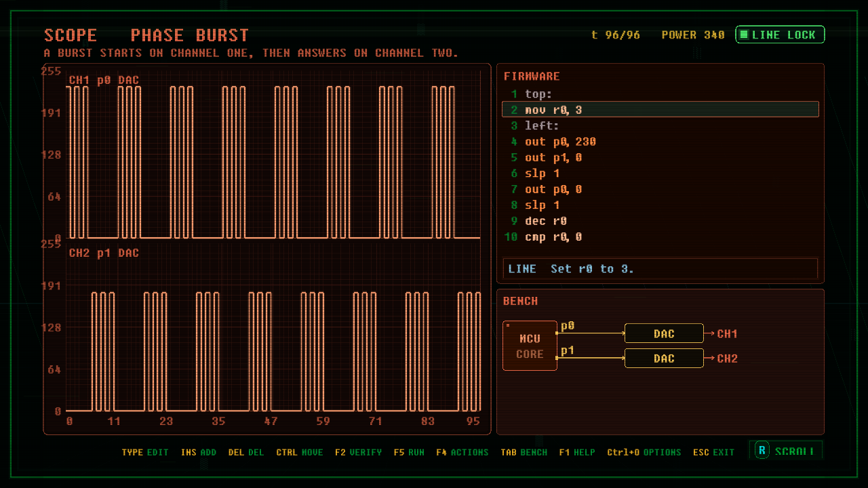This screenshot has height=488, width=868.
Task: Open Ctrl+O OPTIONS
Action: tap(644, 452)
